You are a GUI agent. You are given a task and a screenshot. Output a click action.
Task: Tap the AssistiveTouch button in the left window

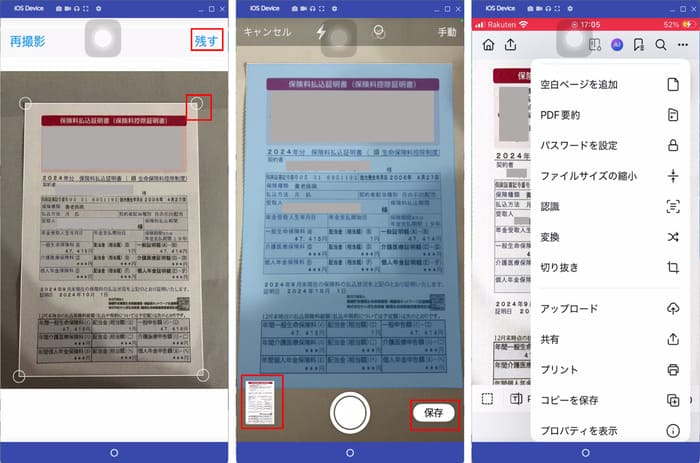tap(103, 39)
